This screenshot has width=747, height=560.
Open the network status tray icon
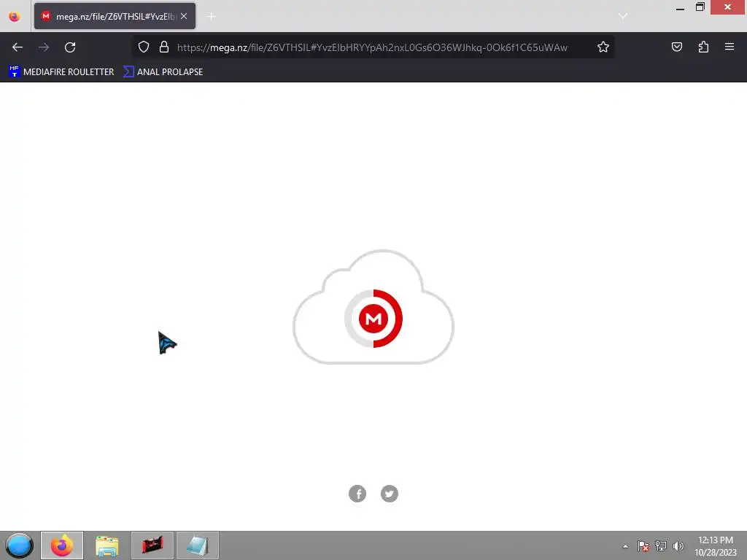coord(661,546)
